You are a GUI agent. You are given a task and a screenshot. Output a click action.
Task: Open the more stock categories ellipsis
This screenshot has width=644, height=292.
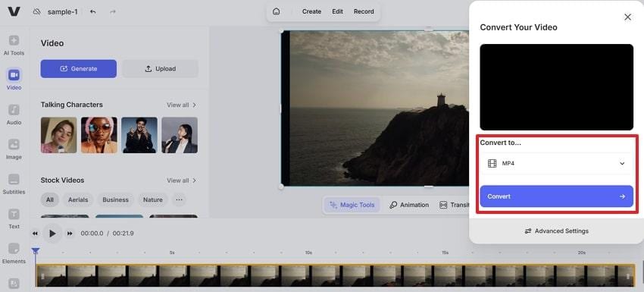179,200
